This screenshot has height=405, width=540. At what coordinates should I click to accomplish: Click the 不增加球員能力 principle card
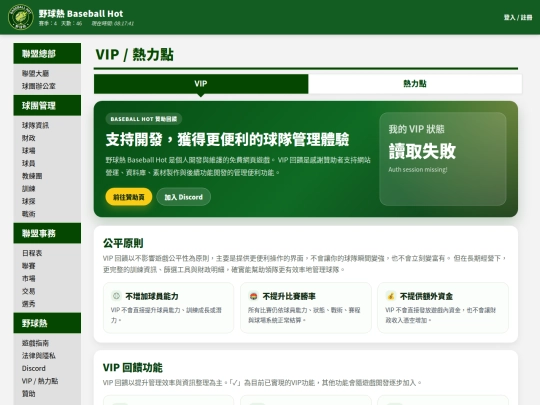coord(168,308)
